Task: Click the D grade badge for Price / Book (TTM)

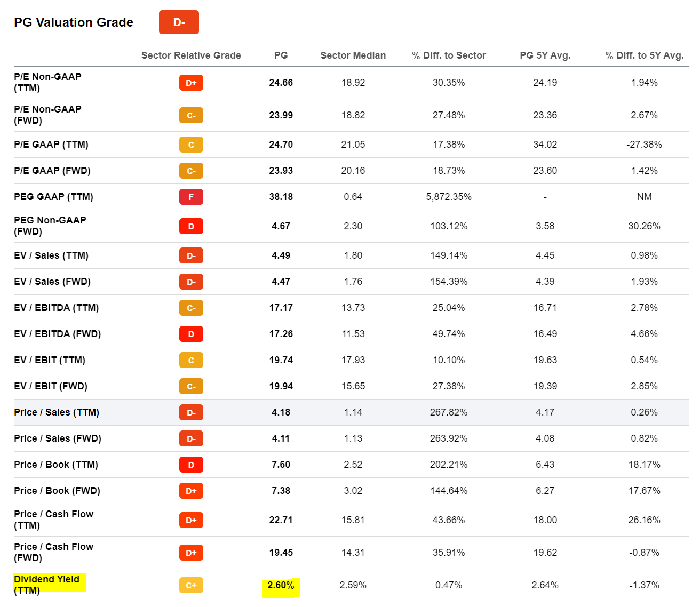Action: (x=191, y=465)
